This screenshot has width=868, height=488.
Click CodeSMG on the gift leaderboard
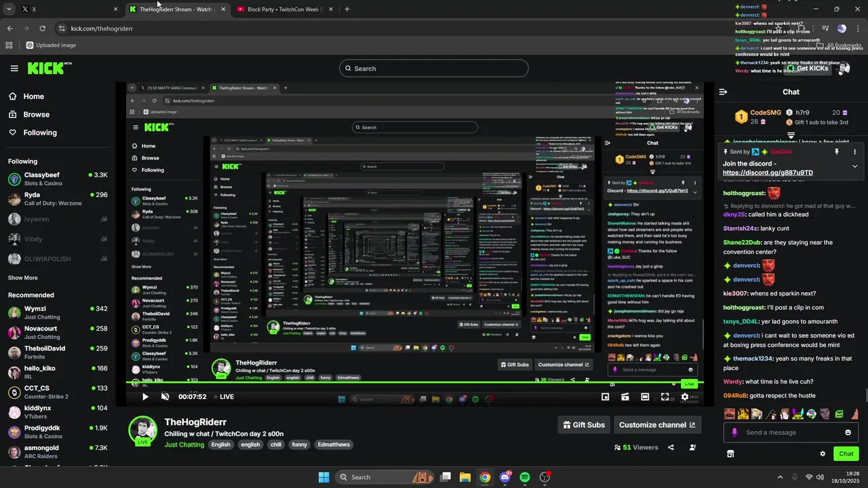[x=766, y=113]
